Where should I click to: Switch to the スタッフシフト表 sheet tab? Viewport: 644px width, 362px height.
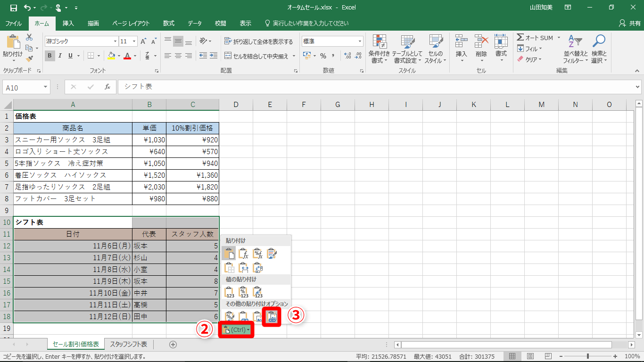(x=129, y=345)
